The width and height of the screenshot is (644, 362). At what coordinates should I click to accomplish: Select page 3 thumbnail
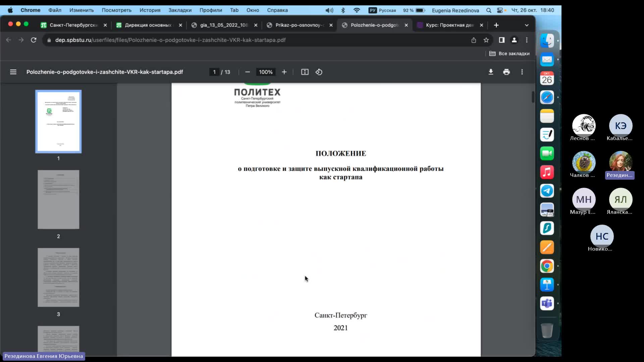[58, 277]
